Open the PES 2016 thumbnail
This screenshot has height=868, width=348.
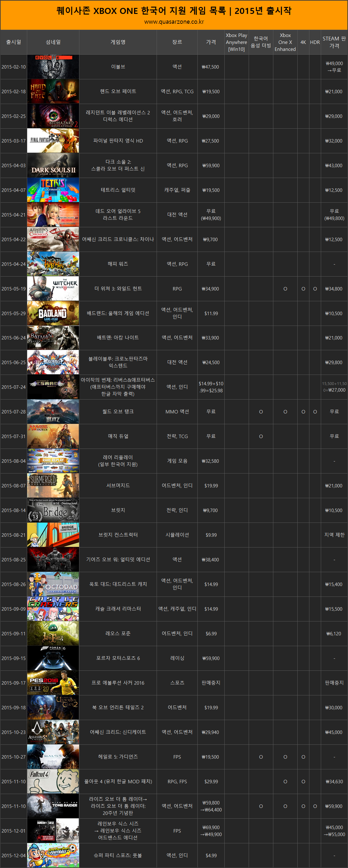(x=53, y=683)
